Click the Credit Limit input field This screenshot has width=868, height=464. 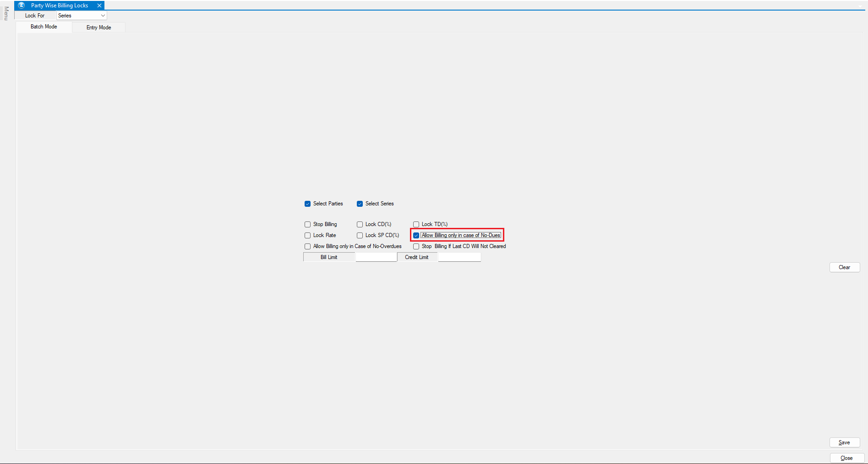(x=459, y=257)
